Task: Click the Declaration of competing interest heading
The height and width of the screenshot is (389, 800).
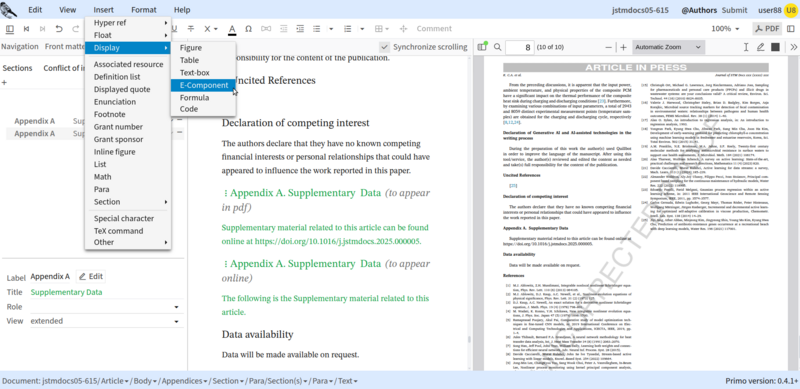Action: click(295, 123)
